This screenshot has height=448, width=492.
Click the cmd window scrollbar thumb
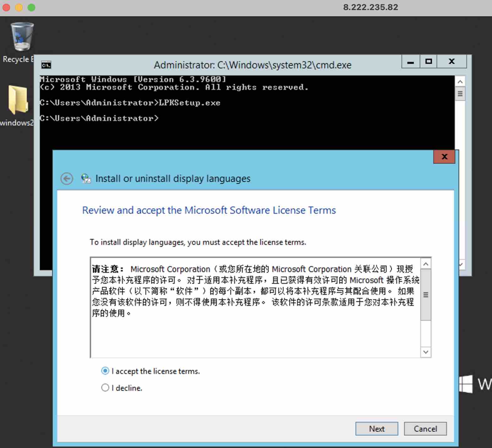click(x=460, y=94)
